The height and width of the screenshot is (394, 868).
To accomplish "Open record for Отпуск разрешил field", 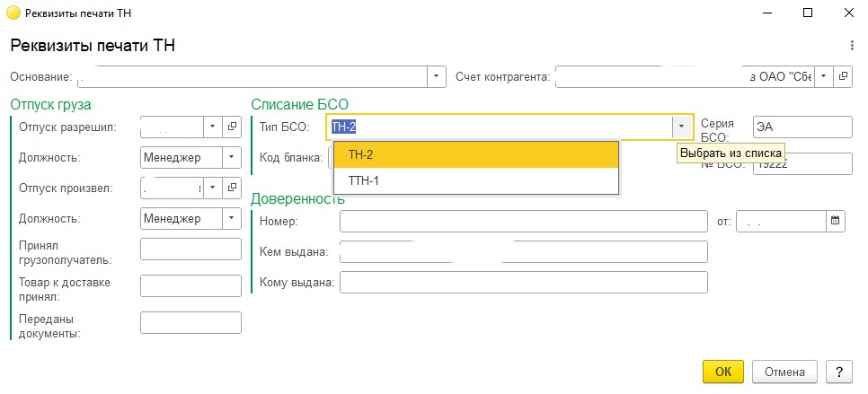I will (x=232, y=127).
